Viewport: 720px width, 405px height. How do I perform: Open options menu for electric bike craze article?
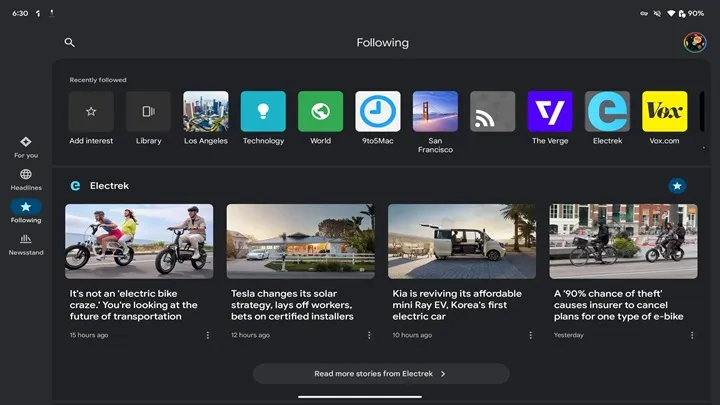coord(208,335)
